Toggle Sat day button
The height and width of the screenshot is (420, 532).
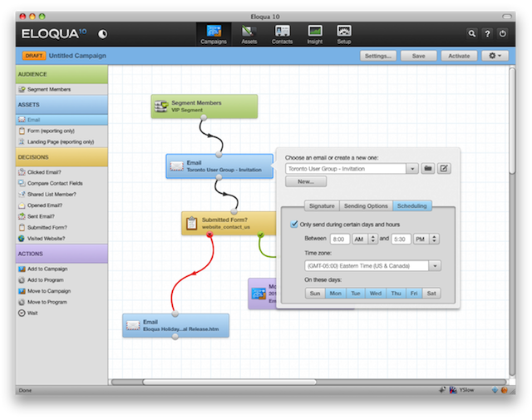pyautogui.click(x=431, y=294)
